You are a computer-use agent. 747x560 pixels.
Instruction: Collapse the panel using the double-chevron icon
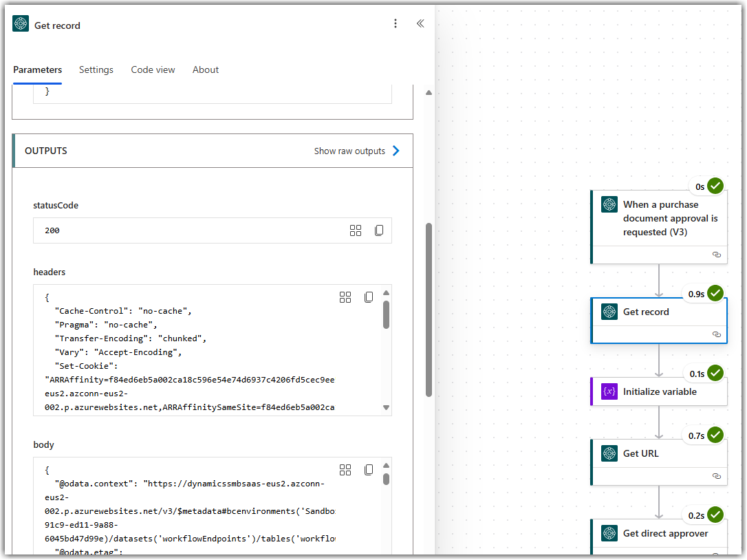420,23
